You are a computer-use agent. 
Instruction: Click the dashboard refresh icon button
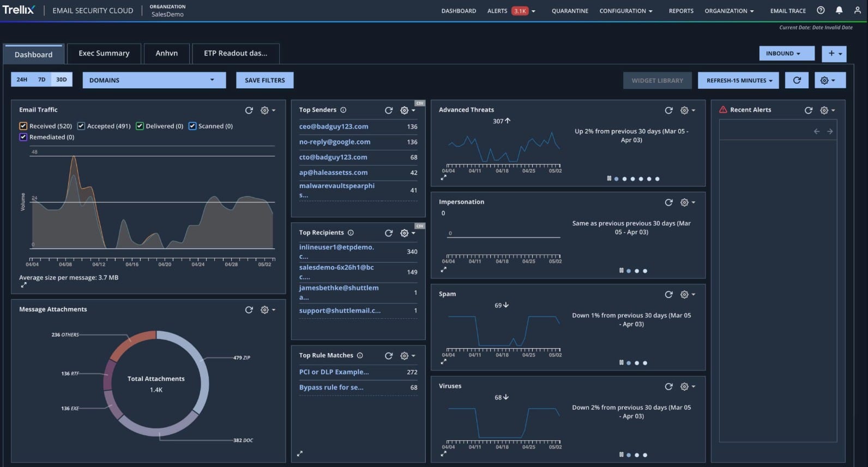coord(797,80)
